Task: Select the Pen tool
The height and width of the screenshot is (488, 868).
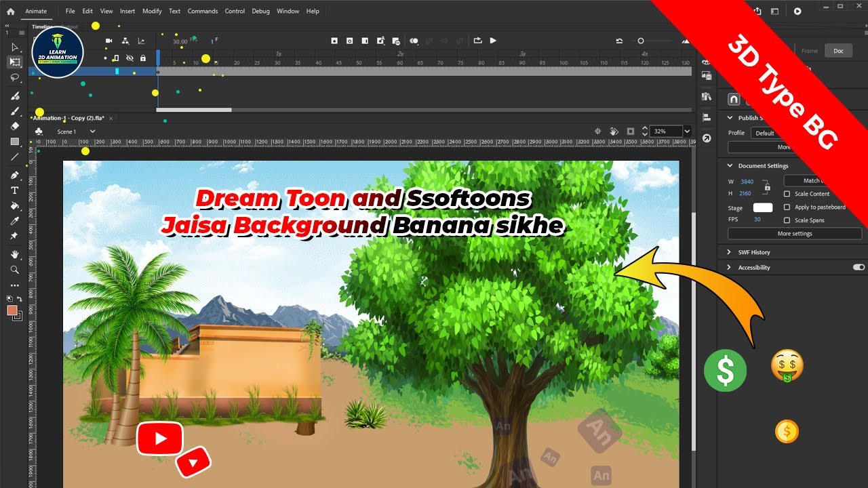Action: click(x=14, y=176)
